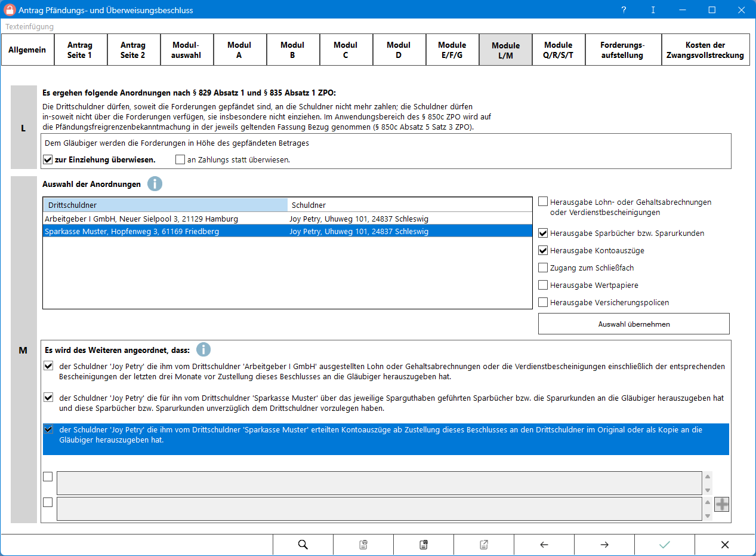This screenshot has width=756, height=556.
Task: Open info icon next to 'Es wird des Weiteren angeordnet'
Action: 203,350
